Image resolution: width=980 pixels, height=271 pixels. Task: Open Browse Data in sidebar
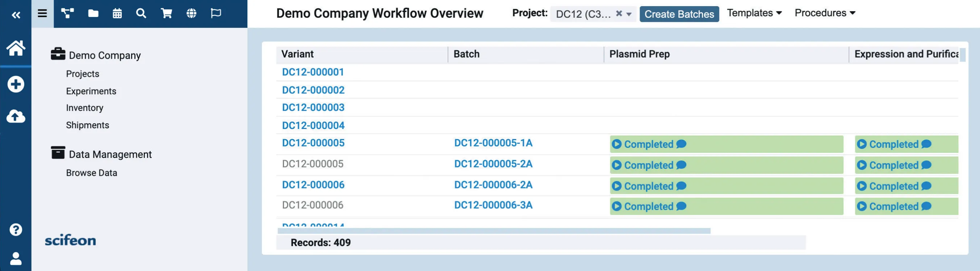(91, 173)
